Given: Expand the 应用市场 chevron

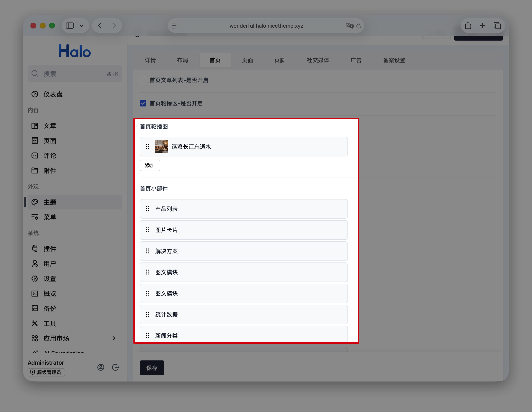Looking at the screenshot, I should point(114,338).
